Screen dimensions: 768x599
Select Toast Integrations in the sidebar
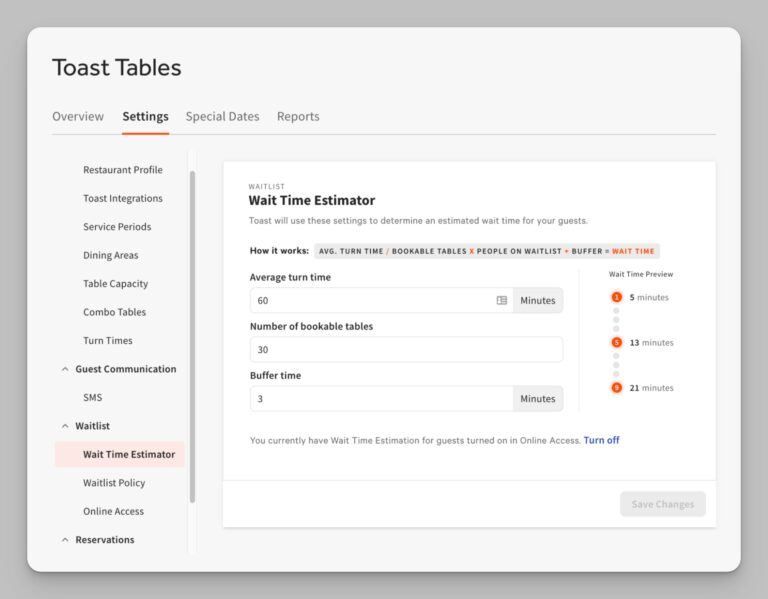[122, 198]
